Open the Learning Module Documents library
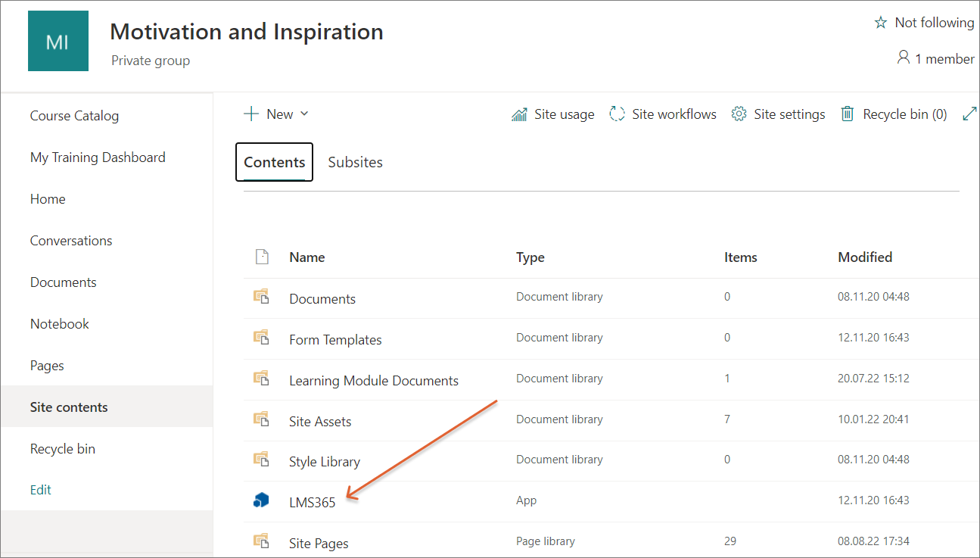980x558 pixels. pyautogui.click(x=373, y=381)
